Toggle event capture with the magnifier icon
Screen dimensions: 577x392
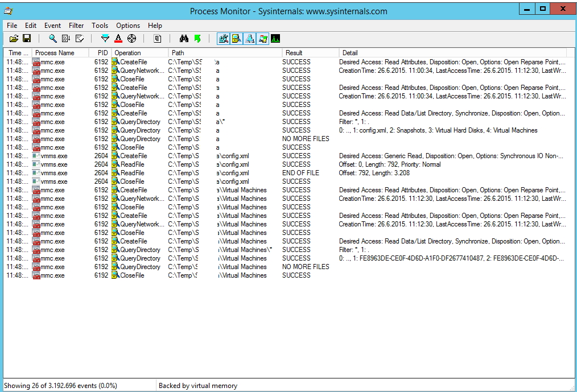pos(53,39)
